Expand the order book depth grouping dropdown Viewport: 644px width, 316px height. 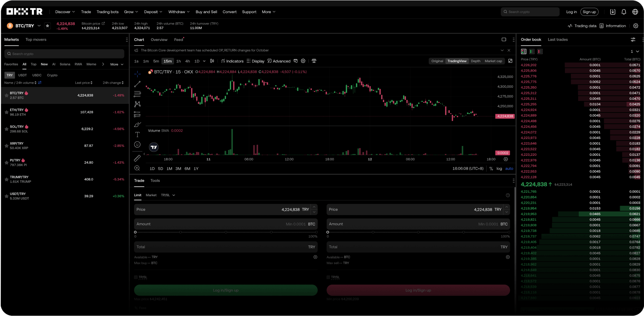(x=634, y=52)
